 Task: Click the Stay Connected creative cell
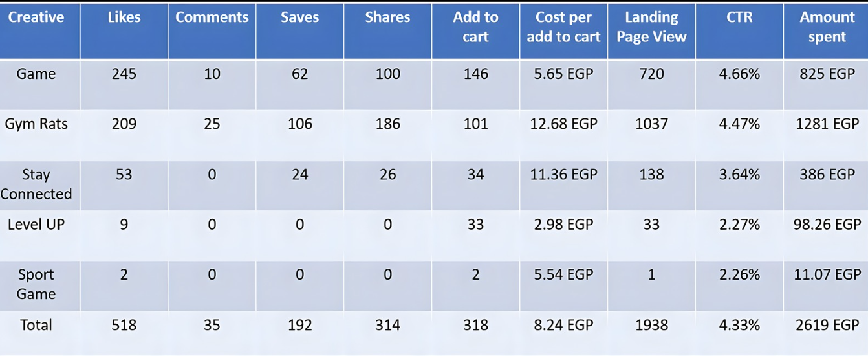pyautogui.click(x=36, y=184)
